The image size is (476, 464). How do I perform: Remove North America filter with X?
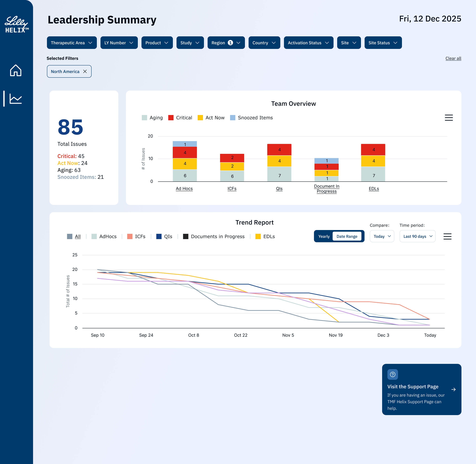(85, 71)
